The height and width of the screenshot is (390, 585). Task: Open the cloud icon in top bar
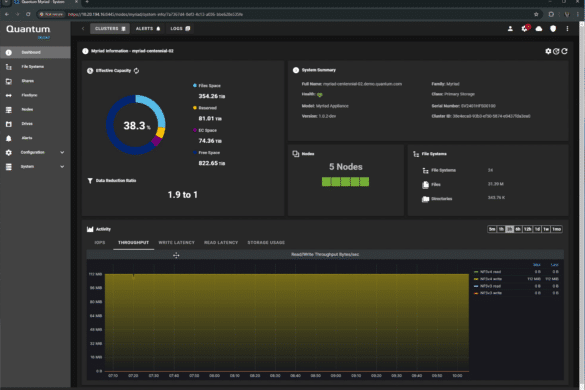click(x=539, y=29)
